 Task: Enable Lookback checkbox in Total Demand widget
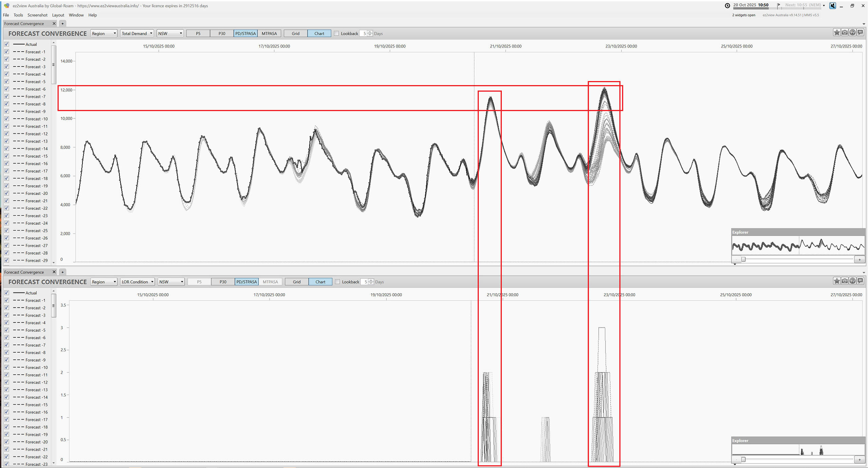(336, 34)
